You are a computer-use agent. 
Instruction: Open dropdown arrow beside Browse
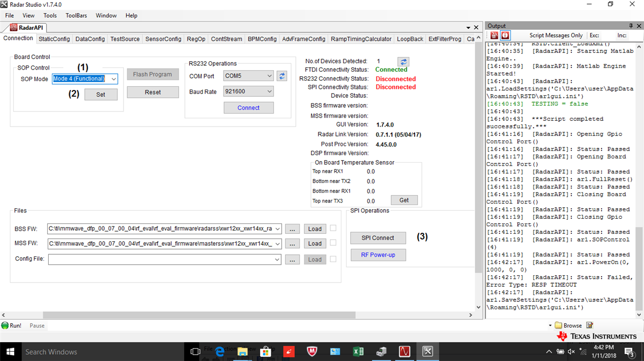[x=550, y=325]
